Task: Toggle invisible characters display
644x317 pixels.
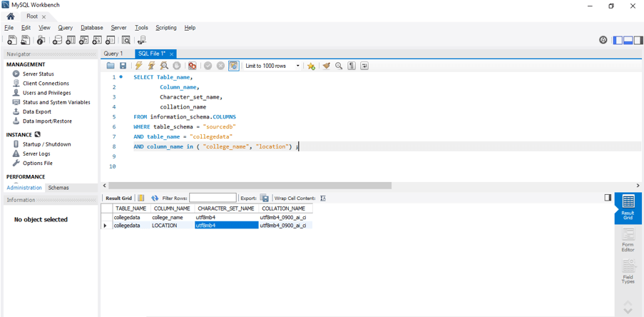Action: [x=352, y=66]
